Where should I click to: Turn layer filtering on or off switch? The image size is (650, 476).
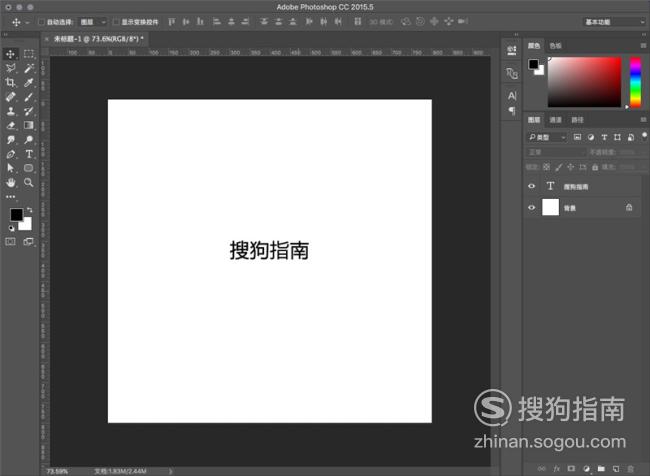pyautogui.click(x=644, y=136)
